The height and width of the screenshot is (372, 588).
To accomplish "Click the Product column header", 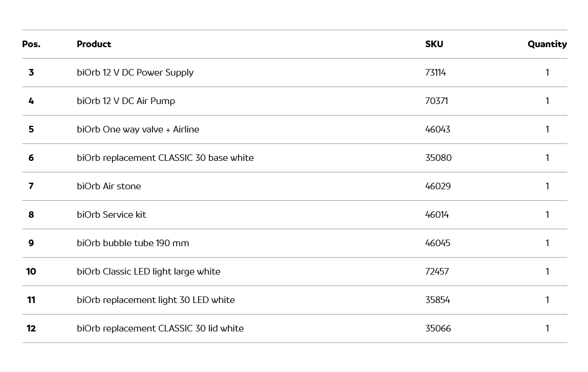I will [x=94, y=44].
